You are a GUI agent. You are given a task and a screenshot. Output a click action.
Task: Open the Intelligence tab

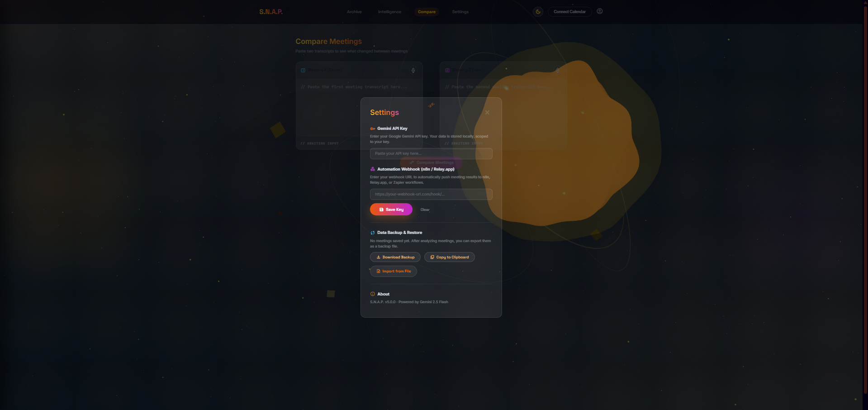pos(389,12)
